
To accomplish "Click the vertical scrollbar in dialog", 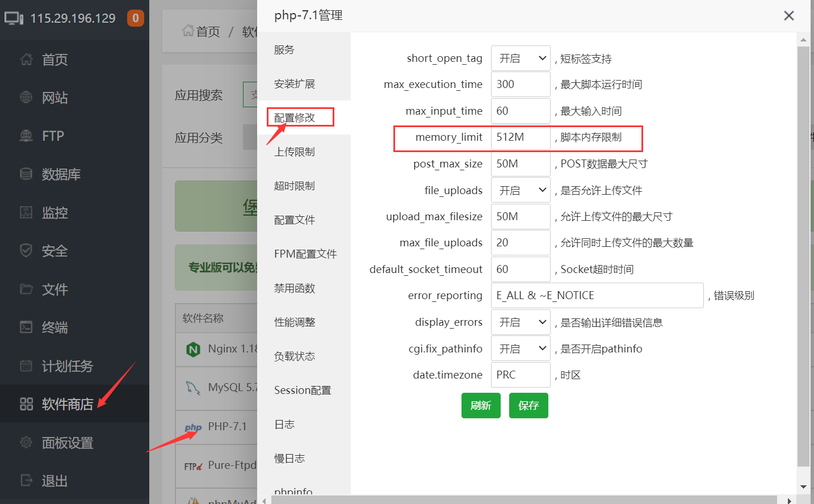I will click(803, 255).
